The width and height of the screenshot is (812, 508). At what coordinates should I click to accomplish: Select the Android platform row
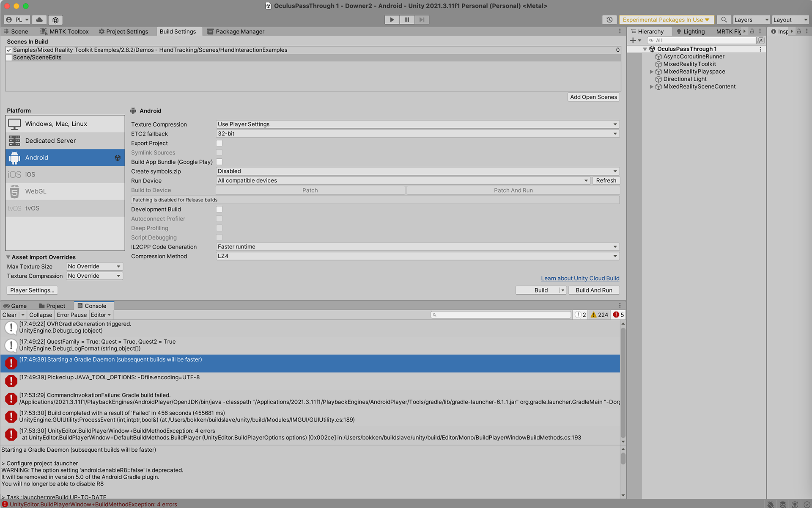click(x=65, y=157)
